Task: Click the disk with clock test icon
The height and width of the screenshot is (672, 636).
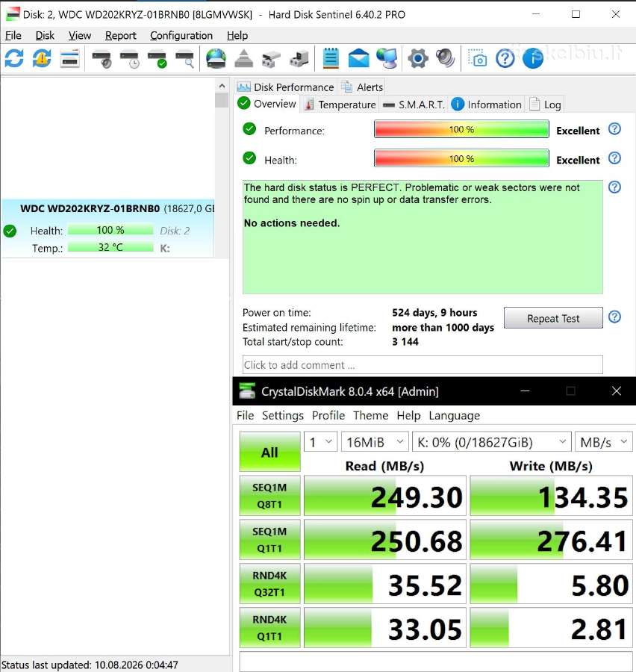Action: point(129,59)
